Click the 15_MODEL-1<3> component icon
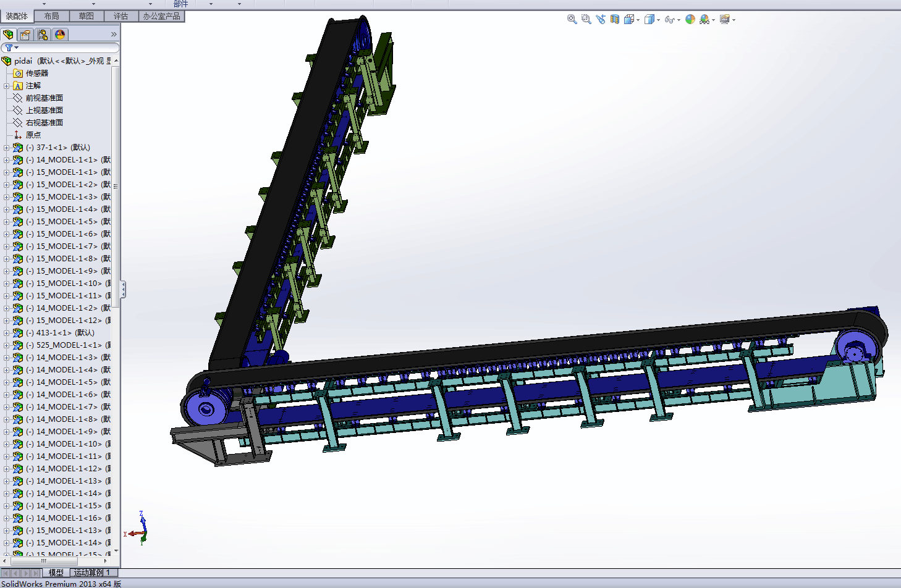This screenshot has width=901, height=588. pyautogui.click(x=18, y=196)
